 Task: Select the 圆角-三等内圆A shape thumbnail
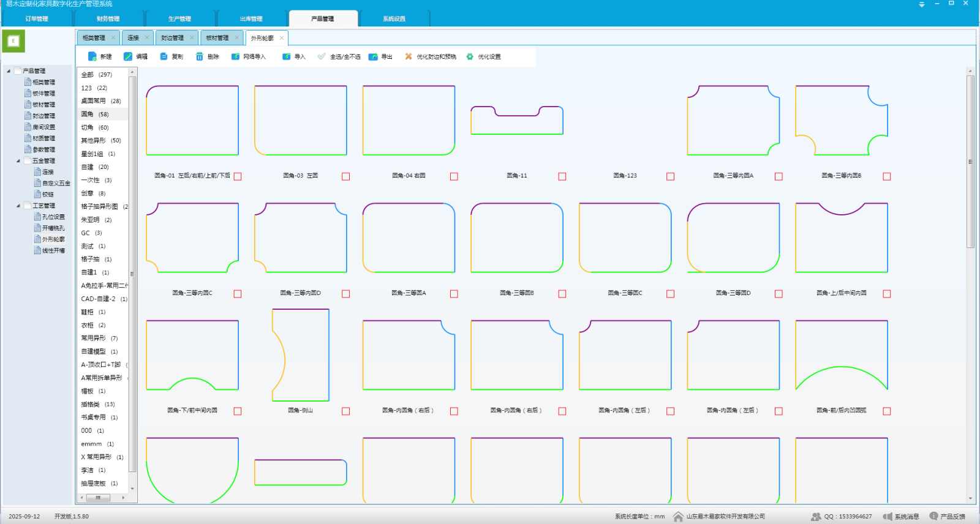(733, 121)
